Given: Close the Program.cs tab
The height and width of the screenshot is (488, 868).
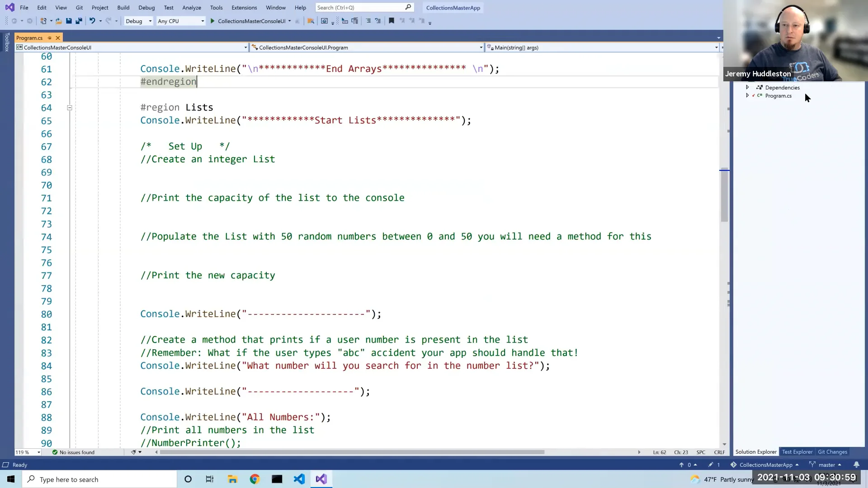Looking at the screenshot, I should 58,38.
